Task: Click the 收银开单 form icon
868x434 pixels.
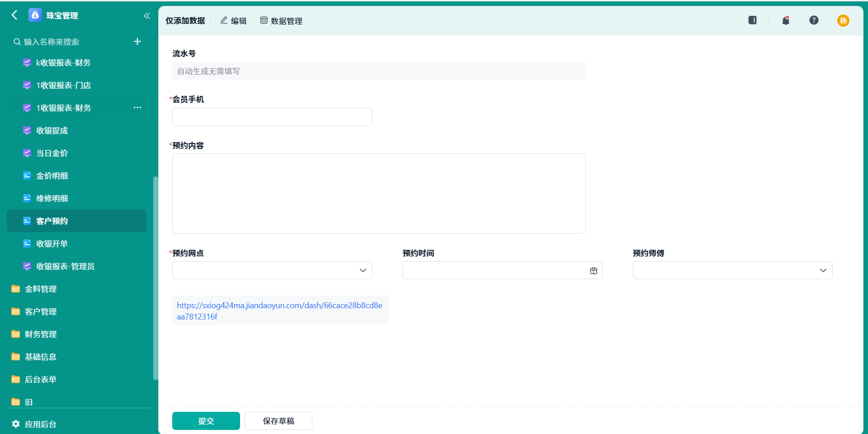Action: [x=27, y=243]
